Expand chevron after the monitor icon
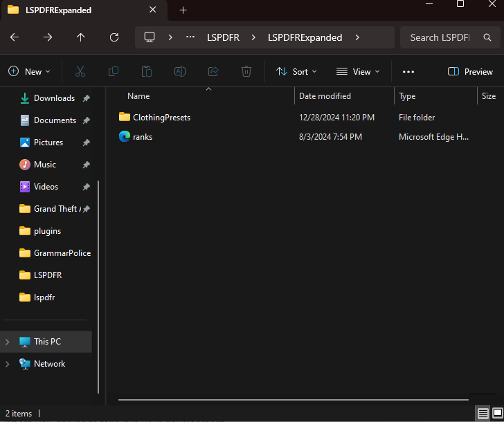504x422 pixels. pos(170,37)
